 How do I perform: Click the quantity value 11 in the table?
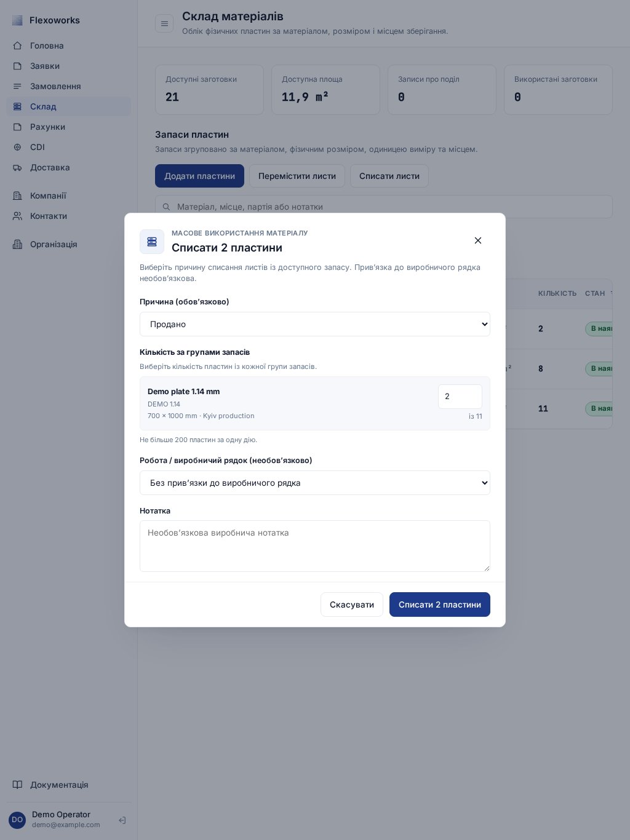point(543,408)
